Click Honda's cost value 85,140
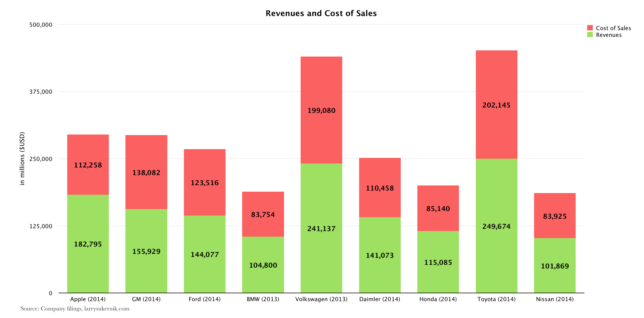644x318 pixels. coord(438,209)
